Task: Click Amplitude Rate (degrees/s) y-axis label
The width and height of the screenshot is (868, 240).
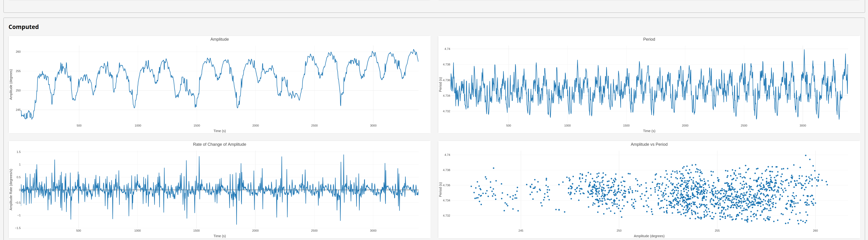Action: (11, 190)
